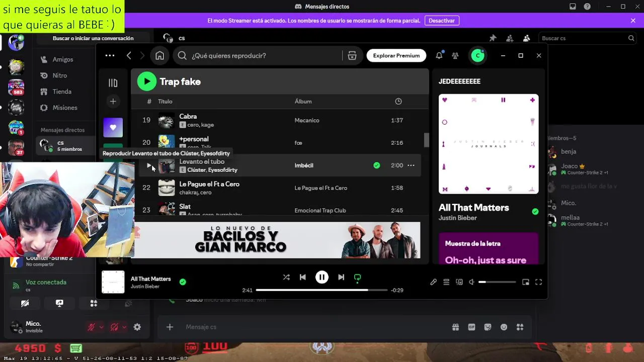644x362 pixels.
Task: Toggle Discord camera icon
Action: point(25,303)
